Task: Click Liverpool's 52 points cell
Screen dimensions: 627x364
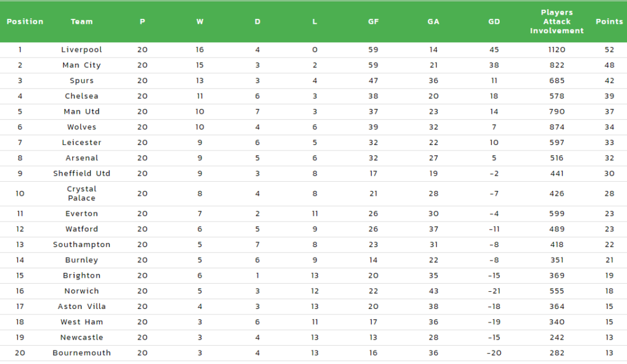Action: click(609, 50)
